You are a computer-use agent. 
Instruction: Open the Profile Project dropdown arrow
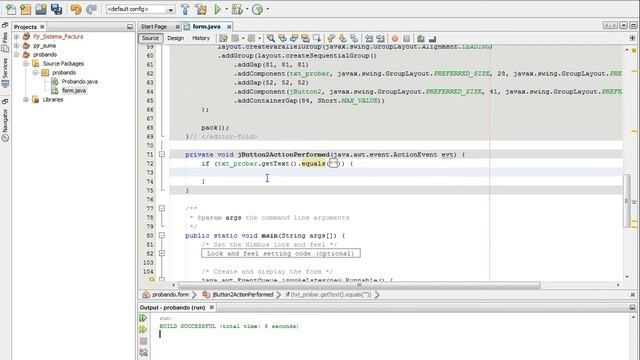point(268,9)
